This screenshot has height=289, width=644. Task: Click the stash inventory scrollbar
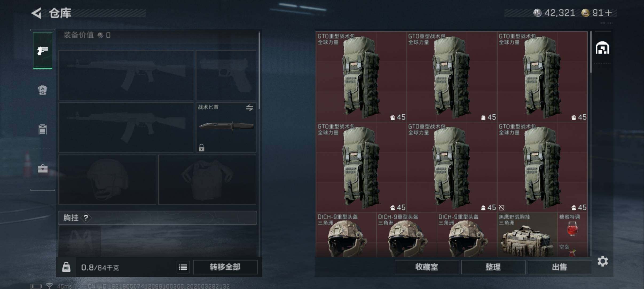tap(591, 52)
